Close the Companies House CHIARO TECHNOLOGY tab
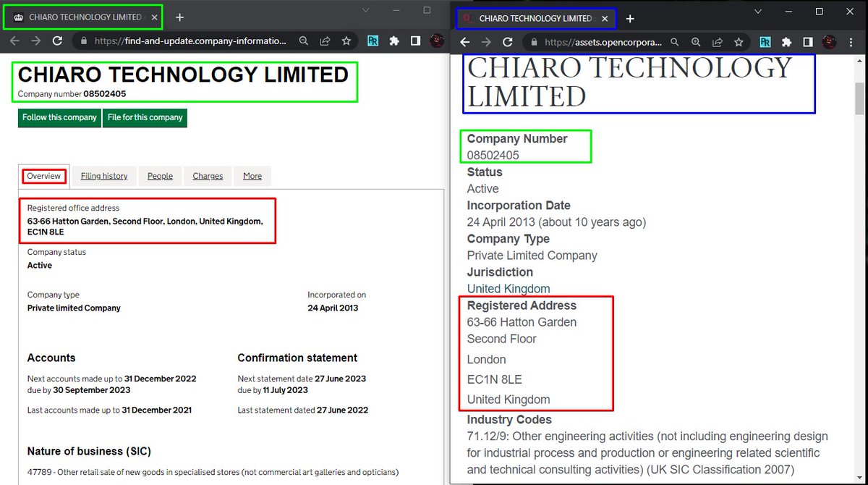The height and width of the screenshot is (485, 868). coord(154,17)
